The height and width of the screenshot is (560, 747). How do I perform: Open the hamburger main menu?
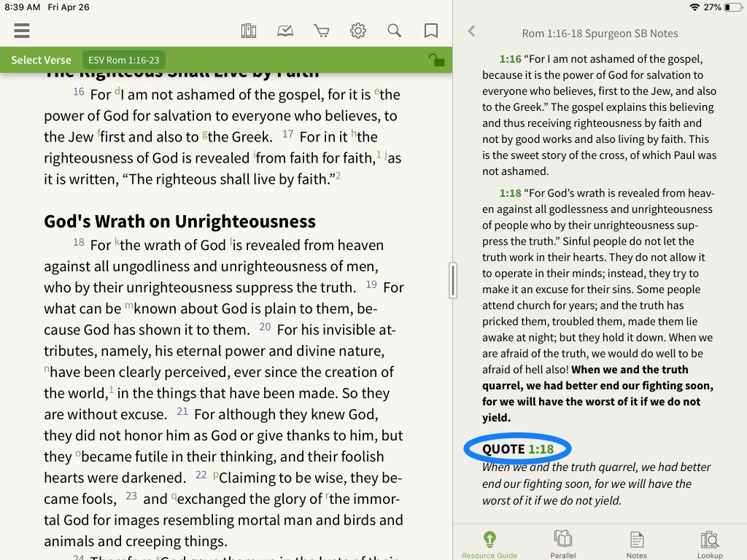(x=22, y=31)
